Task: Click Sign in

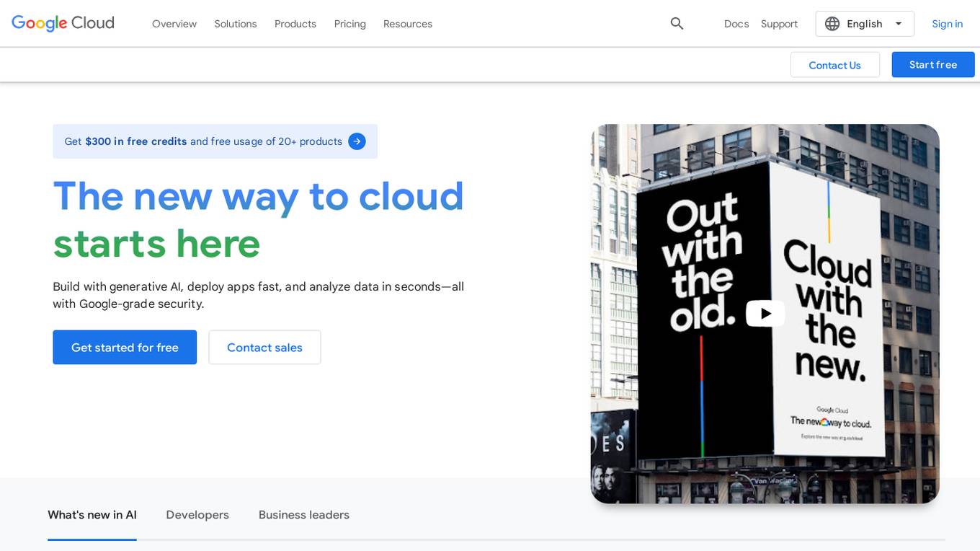Action: coord(947,24)
